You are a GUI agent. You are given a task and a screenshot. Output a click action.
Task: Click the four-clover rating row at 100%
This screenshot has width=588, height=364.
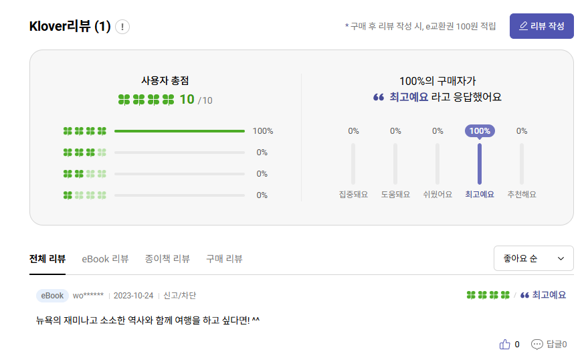[x=85, y=131]
